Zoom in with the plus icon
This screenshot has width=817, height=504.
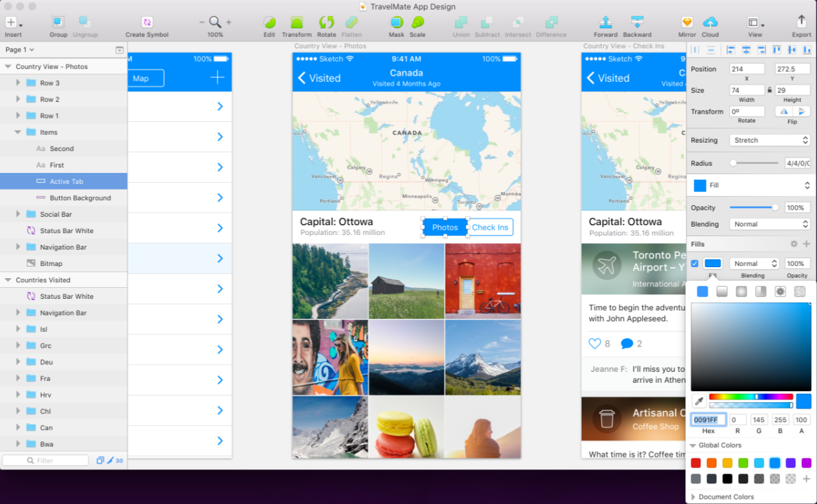tap(229, 22)
